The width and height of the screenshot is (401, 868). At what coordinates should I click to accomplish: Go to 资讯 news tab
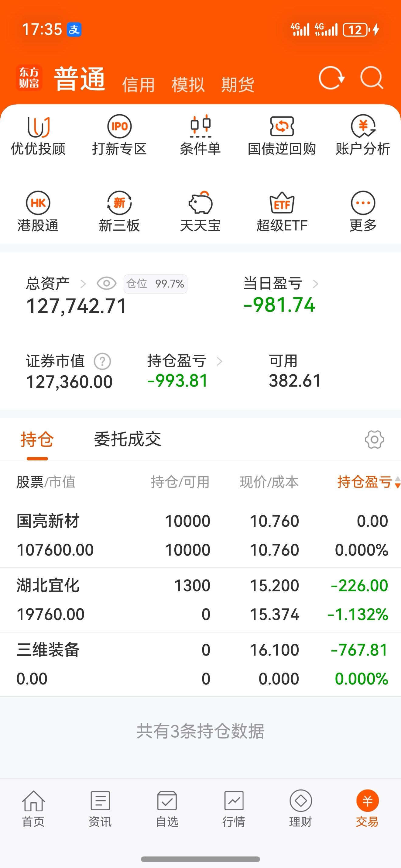pos(100,809)
